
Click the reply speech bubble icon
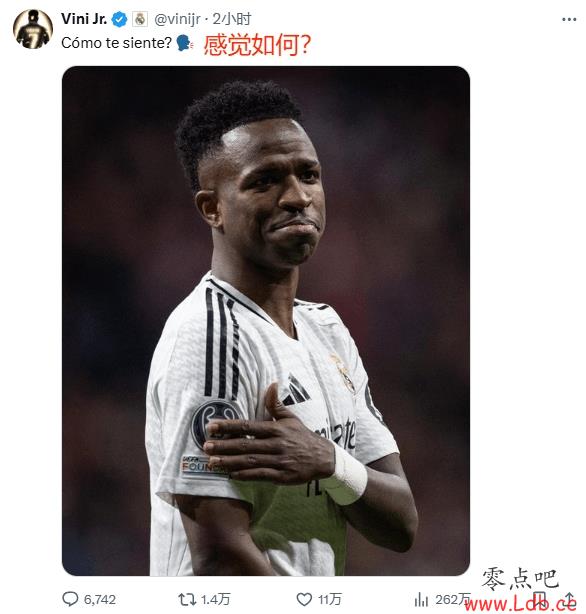point(71,599)
